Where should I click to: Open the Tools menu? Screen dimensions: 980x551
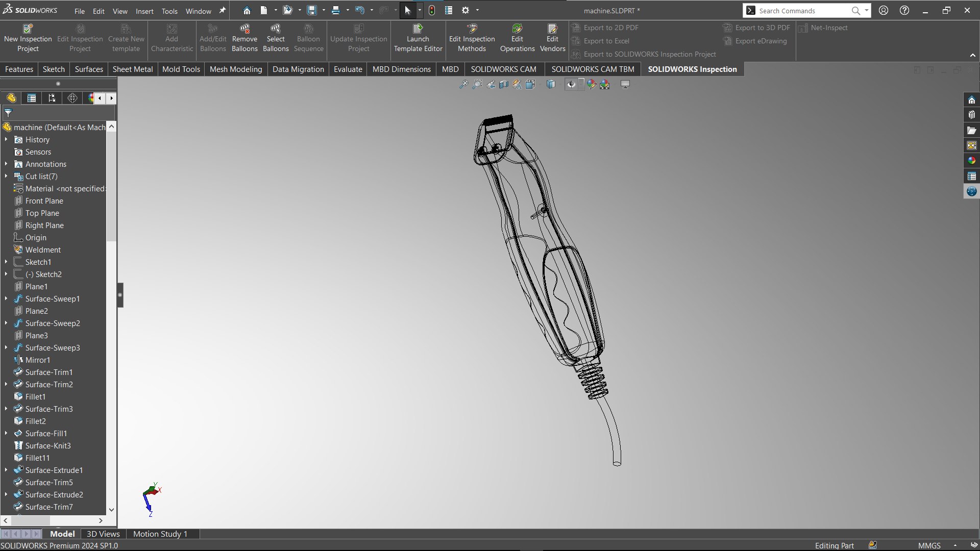[x=169, y=11]
